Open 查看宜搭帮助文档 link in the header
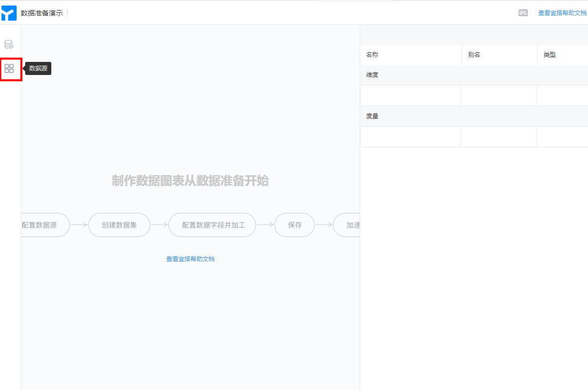The image size is (588, 390). pyautogui.click(x=562, y=13)
